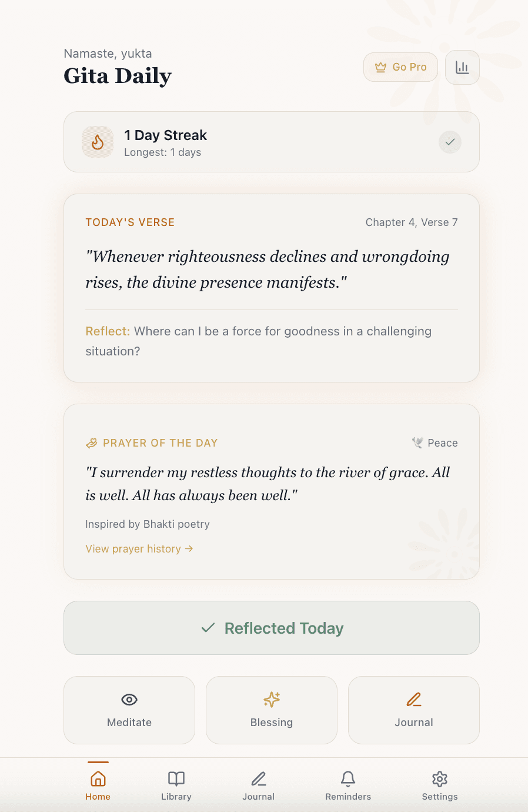Open View prayer history
The image size is (528, 812).
[x=134, y=548]
